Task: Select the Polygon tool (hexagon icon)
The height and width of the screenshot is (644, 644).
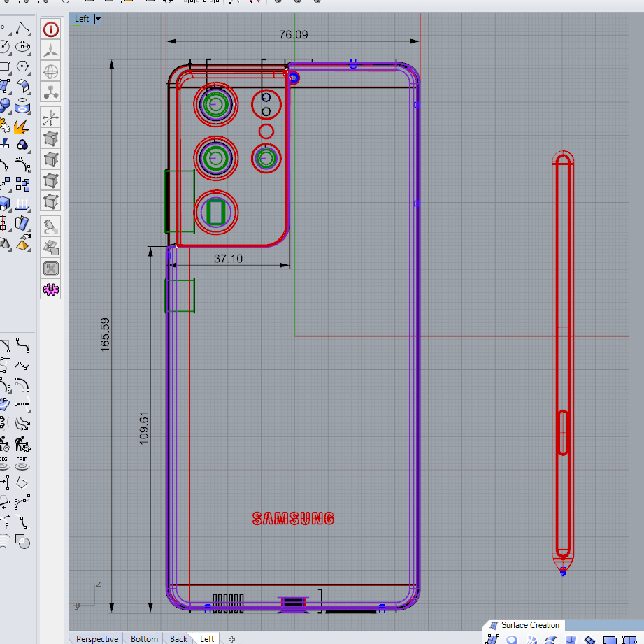Action: pyautogui.click(x=23, y=67)
